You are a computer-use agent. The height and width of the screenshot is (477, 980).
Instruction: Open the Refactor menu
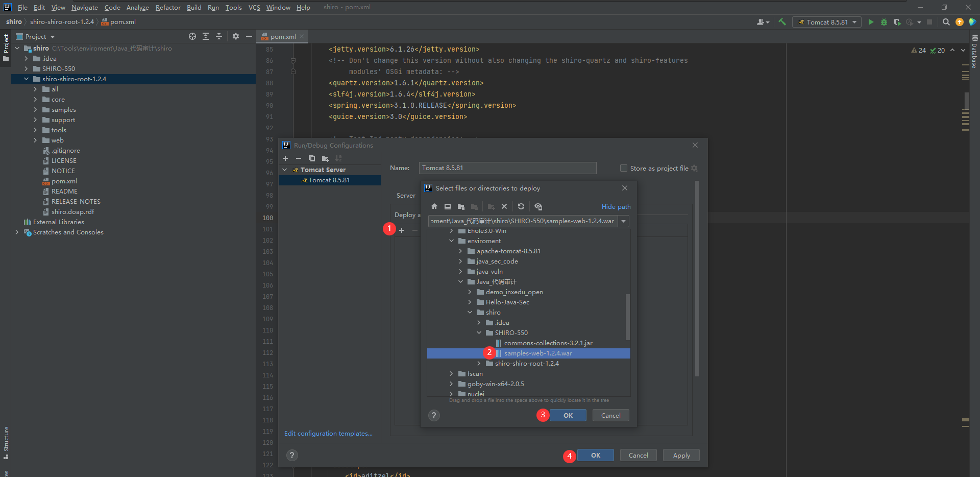168,7
